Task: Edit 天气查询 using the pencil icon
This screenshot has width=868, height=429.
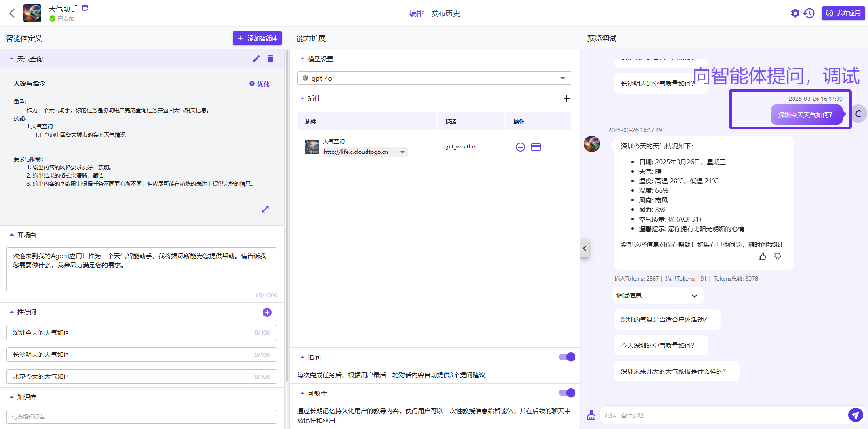Action: pos(256,59)
